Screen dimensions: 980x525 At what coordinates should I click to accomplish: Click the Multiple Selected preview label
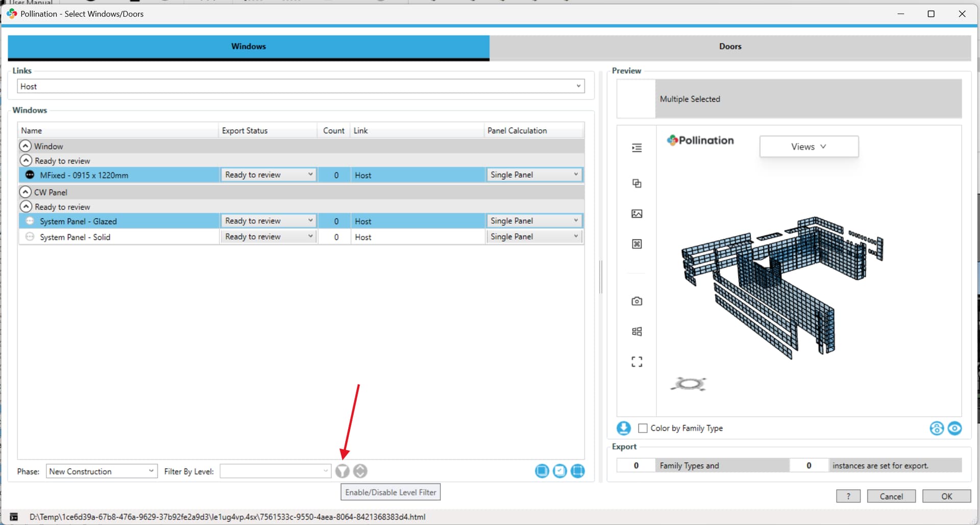(x=690, y=99)
